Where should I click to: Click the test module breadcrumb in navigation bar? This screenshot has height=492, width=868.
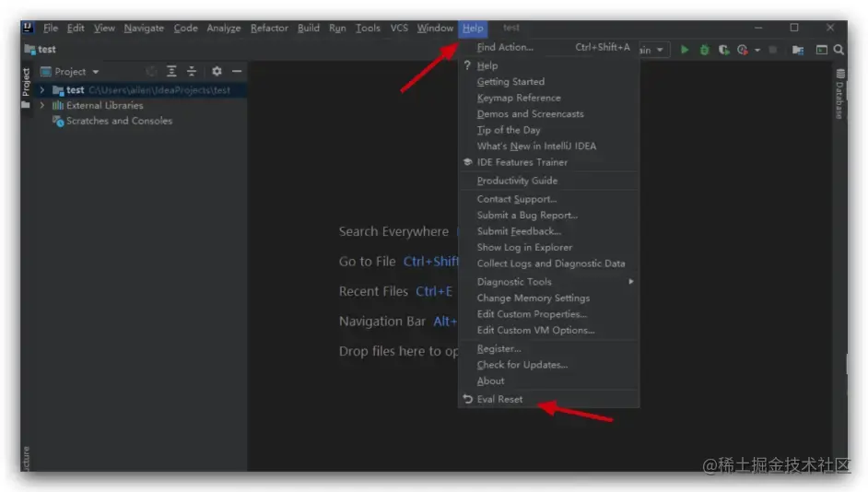[41, 49]
